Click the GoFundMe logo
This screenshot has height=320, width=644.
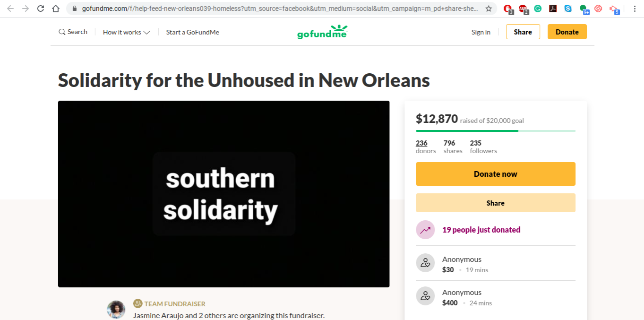point(322,32)
